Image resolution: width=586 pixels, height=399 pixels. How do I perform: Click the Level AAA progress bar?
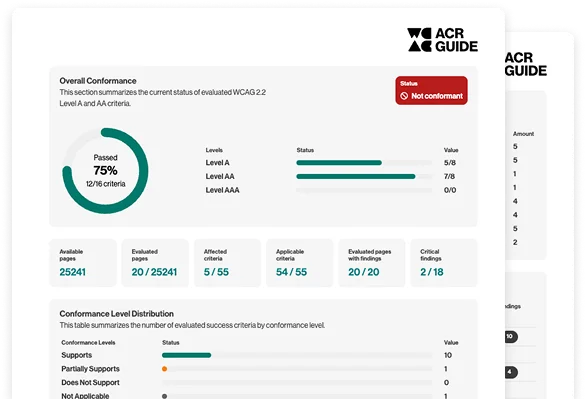pyautogui.click(x=364, y=190)
